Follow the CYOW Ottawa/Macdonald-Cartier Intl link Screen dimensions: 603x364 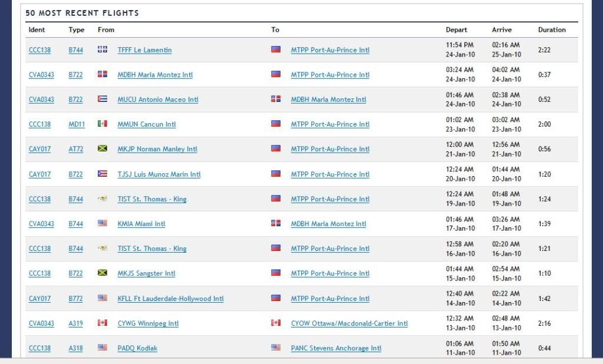pyautogui.click(x=349, y=323)
